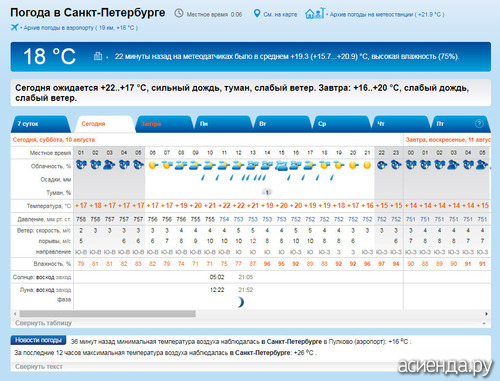500x381 pixels.
Task: Click tomorrow's cloudiness icon for hour 00
Action: pyautogui.click(x=411, y=165)
